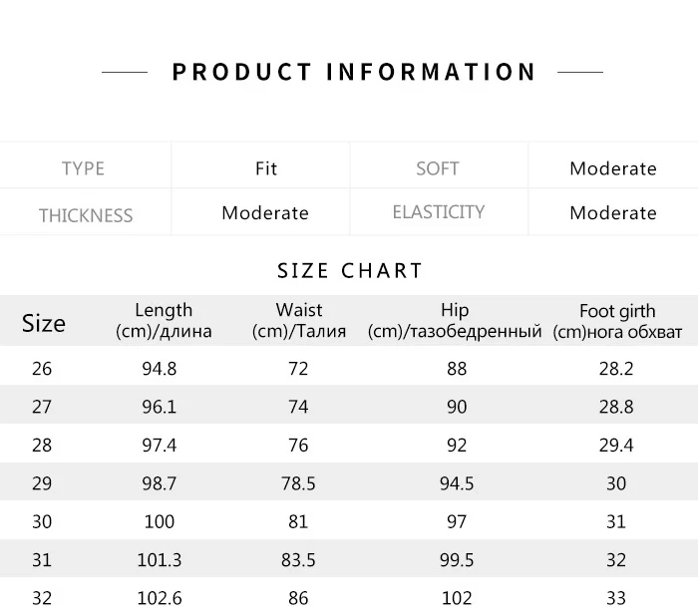Select the Waist (cm) column header
The width and height of the screenshot is (698, 616).
pos(299,321)
